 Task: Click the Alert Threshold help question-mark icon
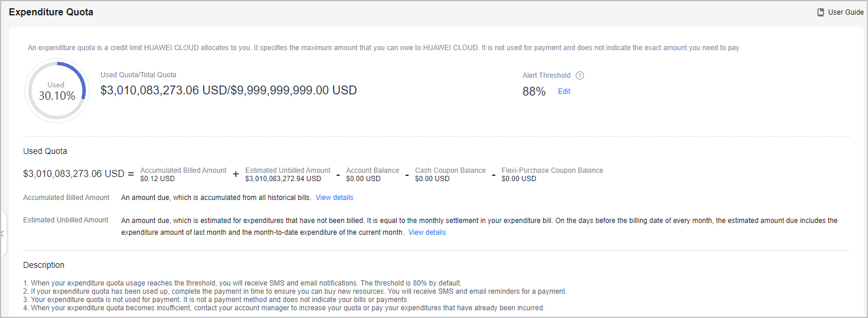pos(580,76)
